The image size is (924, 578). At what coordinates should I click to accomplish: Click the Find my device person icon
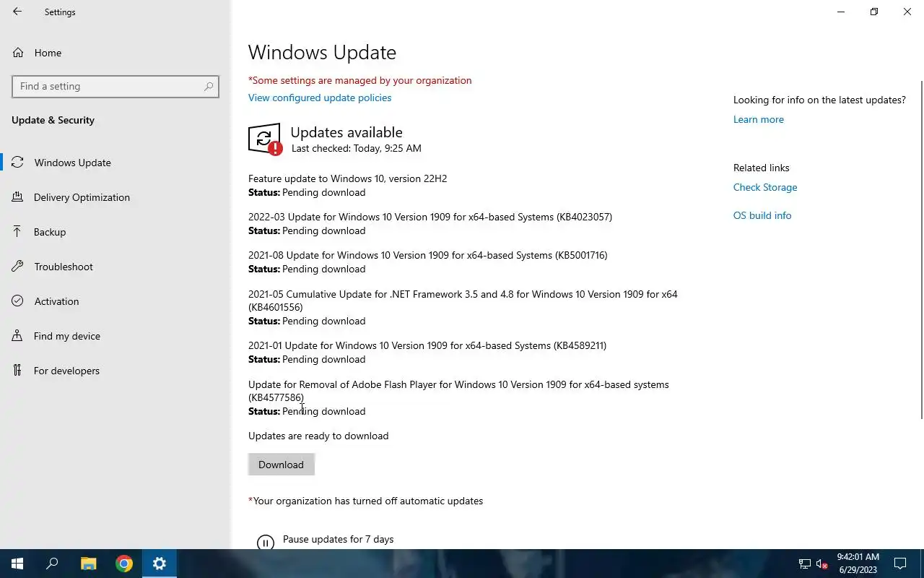point(17,335)
